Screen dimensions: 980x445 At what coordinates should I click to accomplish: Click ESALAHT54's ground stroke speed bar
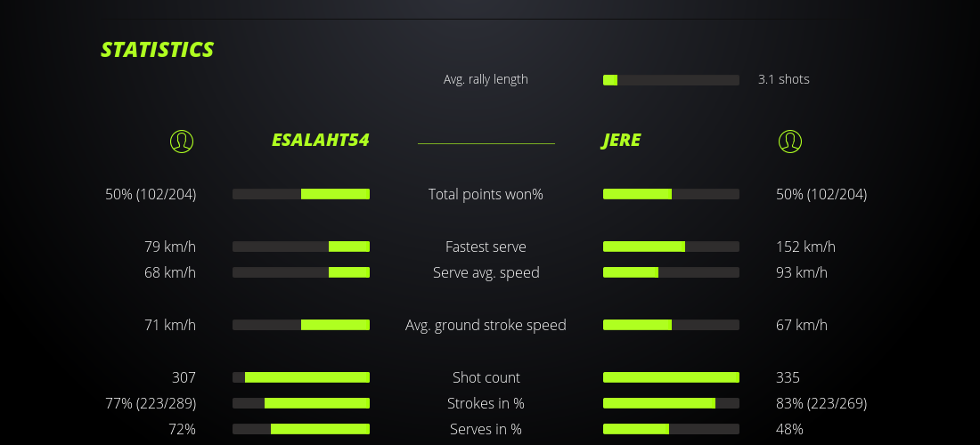click(x=301, y=325)
